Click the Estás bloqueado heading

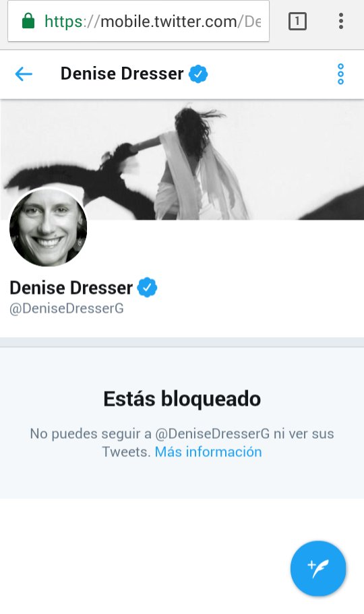click(x=182, y=399)
